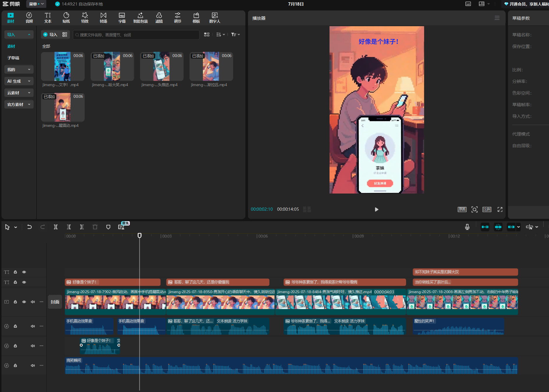
Task: Add a marker on the timeline
Action: pyautogui.click(x=108, y=227)
